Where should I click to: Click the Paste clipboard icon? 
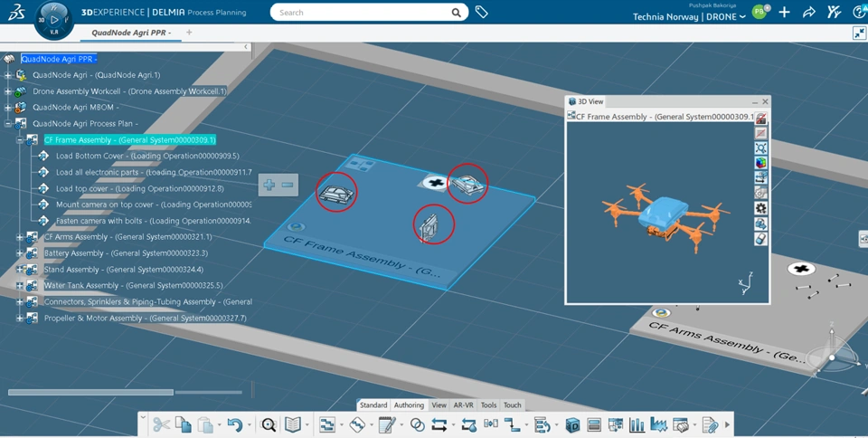coord(205,424)
